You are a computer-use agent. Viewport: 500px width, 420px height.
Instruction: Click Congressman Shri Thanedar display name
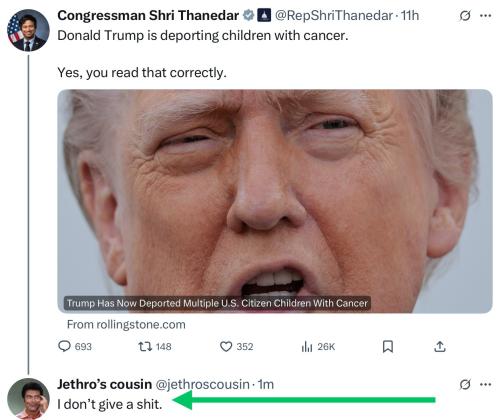click(x=148, y=16)
